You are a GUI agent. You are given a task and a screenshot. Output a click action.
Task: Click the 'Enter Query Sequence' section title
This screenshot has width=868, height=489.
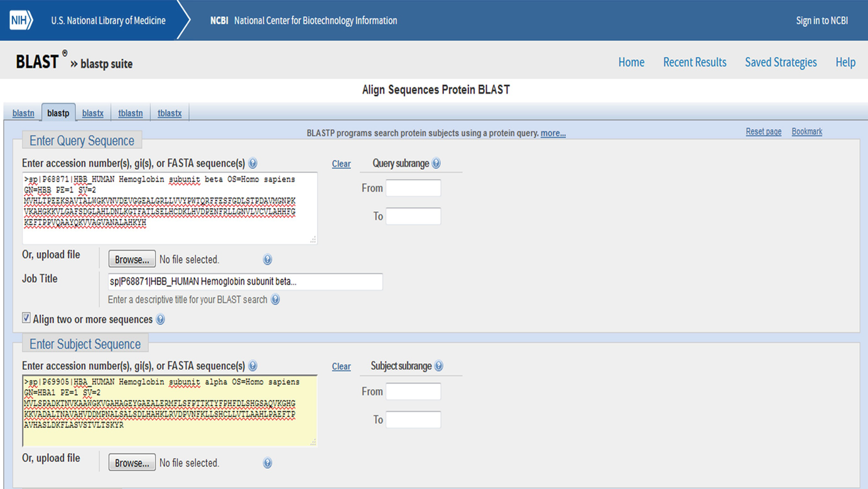tap(82, 141)
